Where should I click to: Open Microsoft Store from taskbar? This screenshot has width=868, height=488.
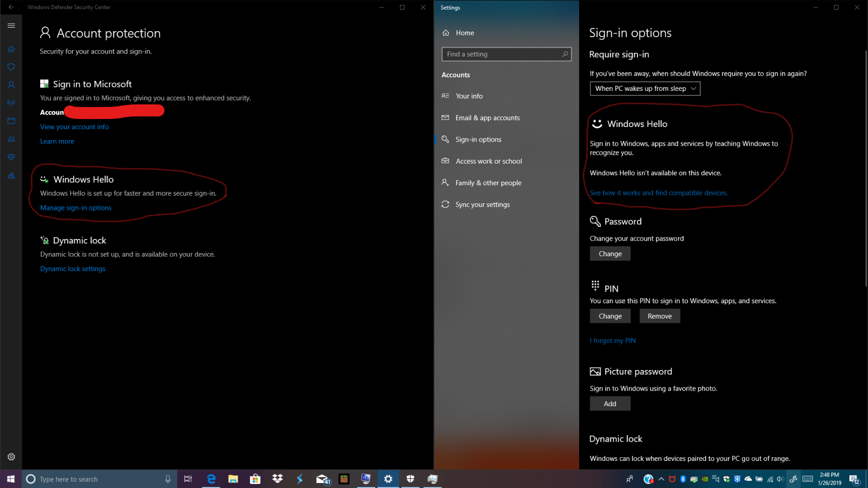(255, 479)
